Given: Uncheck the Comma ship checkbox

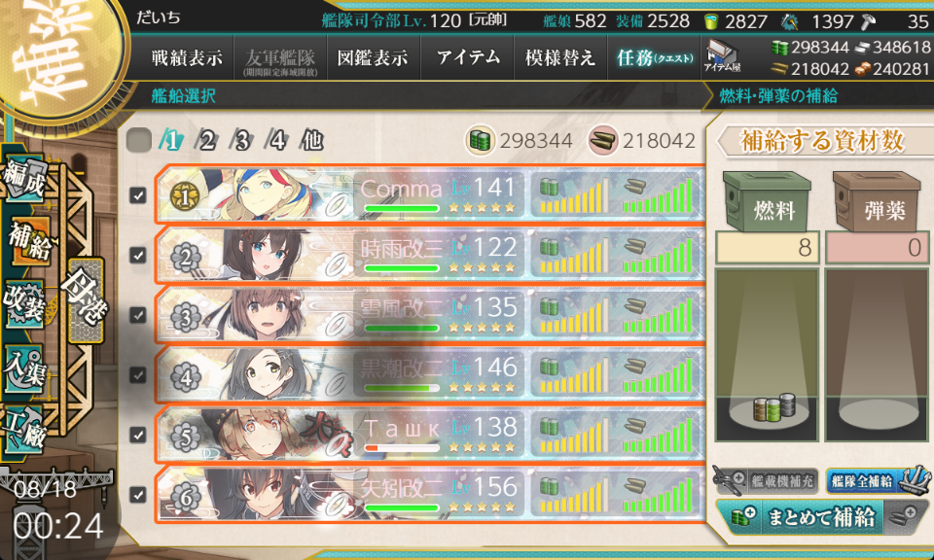Looking at the screenshot, I should click(x=138, y=195).
